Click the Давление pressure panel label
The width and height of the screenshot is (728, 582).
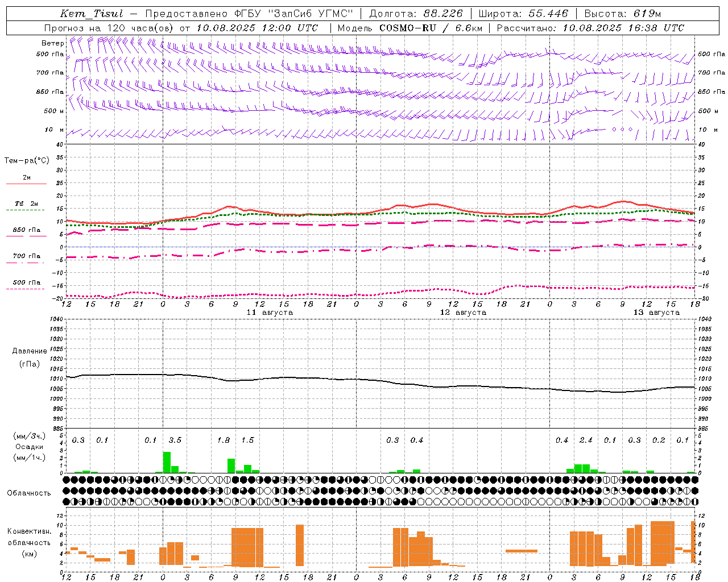(x=30, y=351)
